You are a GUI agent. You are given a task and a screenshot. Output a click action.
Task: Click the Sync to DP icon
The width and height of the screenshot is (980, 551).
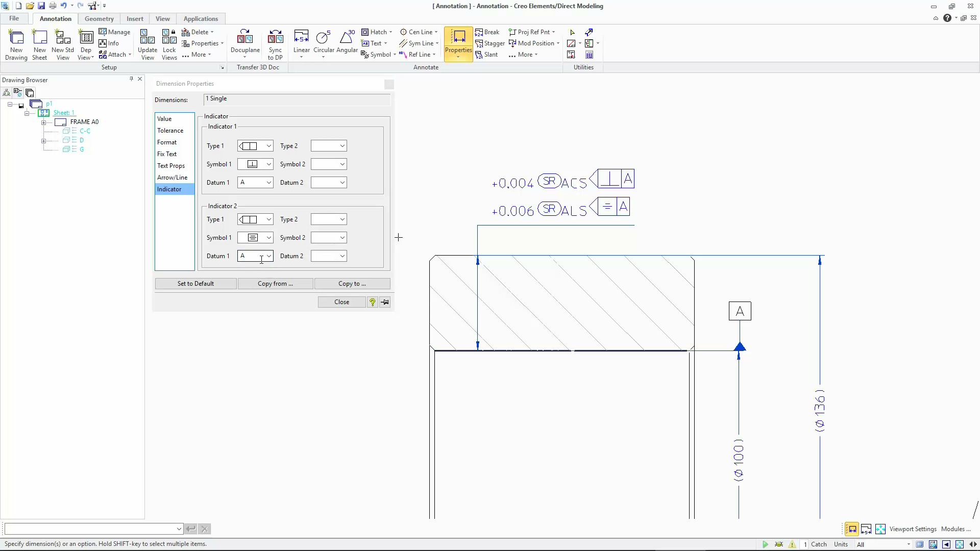tap(275, 44)
